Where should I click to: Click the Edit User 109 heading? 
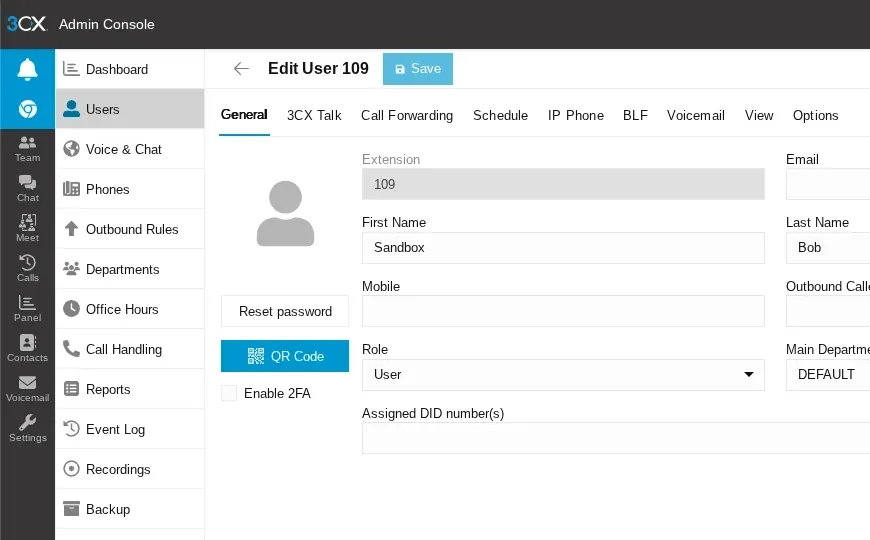(x=318, y=68)
